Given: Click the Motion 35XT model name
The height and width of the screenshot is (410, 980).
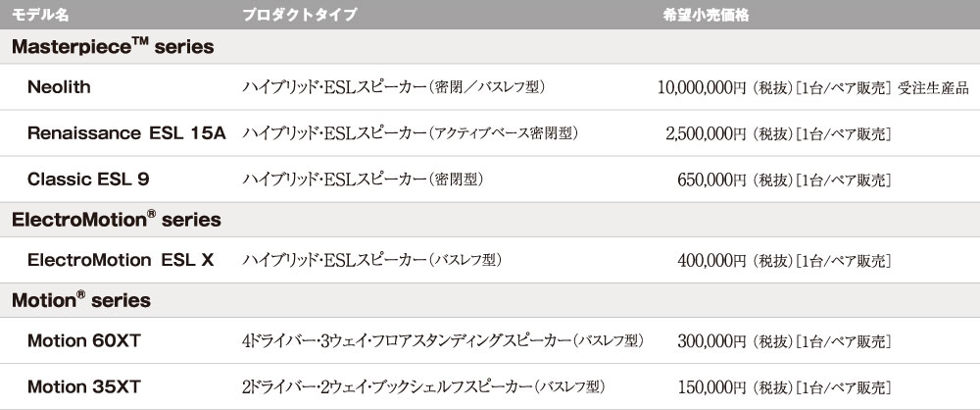Looking at the screenshot, I should coord(84,386).
